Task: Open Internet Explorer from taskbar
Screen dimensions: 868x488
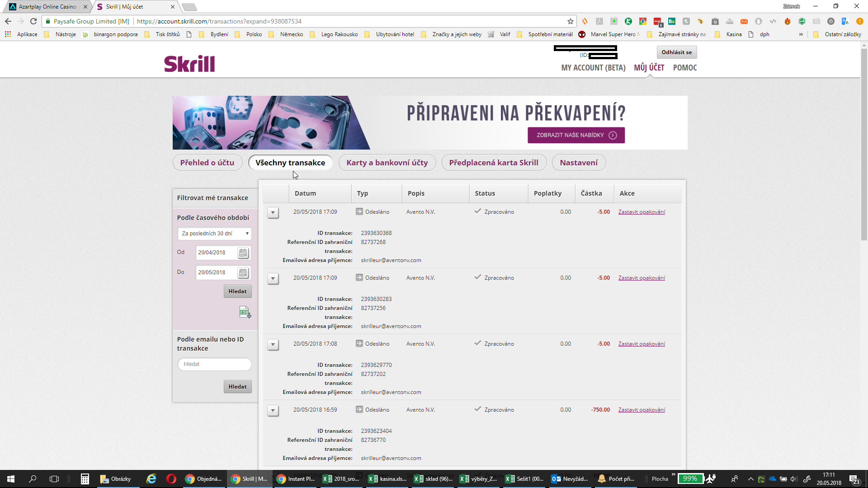Action: pos(151,479)
